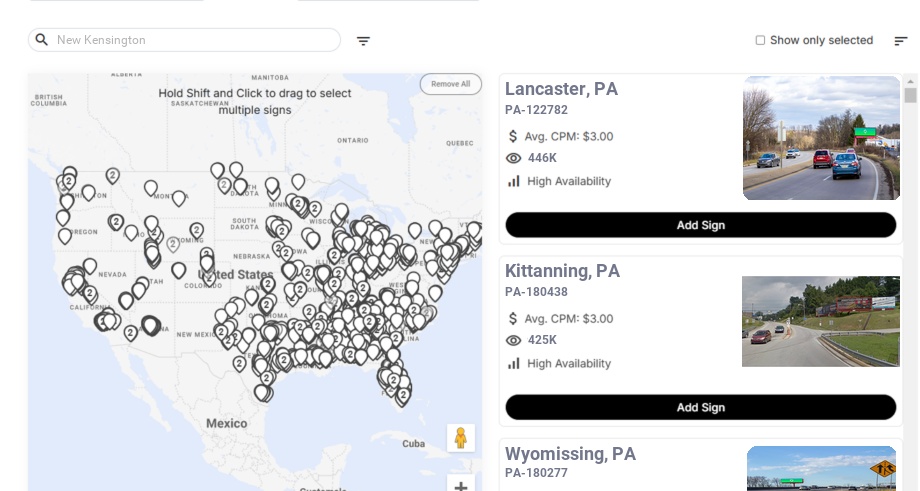This screenshot has width=920, height=491.
Task: Enable the Show only selected checkbox
Action: 760,40
